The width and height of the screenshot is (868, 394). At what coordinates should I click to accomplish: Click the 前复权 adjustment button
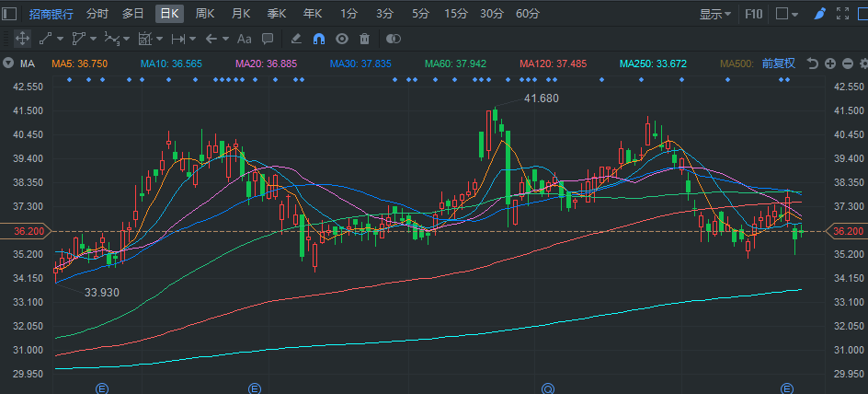point(778,64)
